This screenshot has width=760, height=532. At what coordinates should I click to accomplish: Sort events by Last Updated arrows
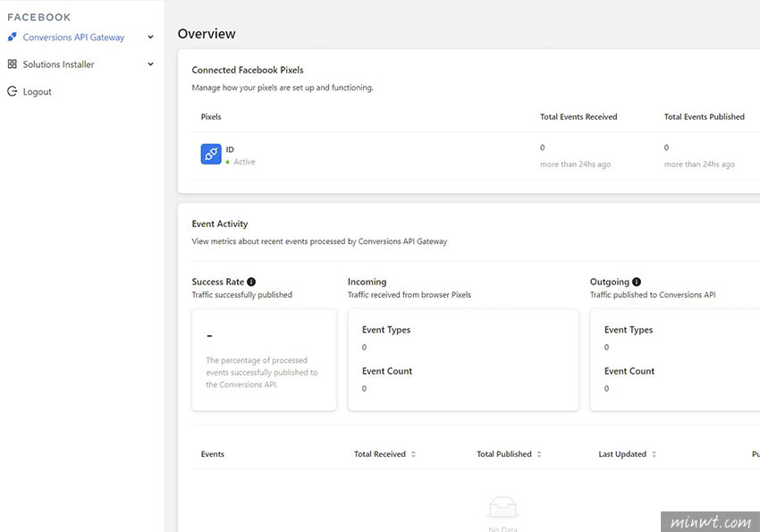654,454
